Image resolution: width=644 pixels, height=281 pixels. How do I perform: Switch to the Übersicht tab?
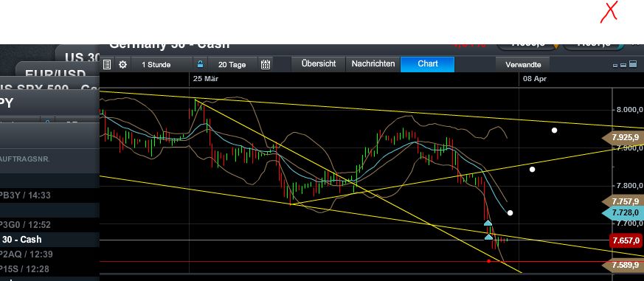pos(318,64)
